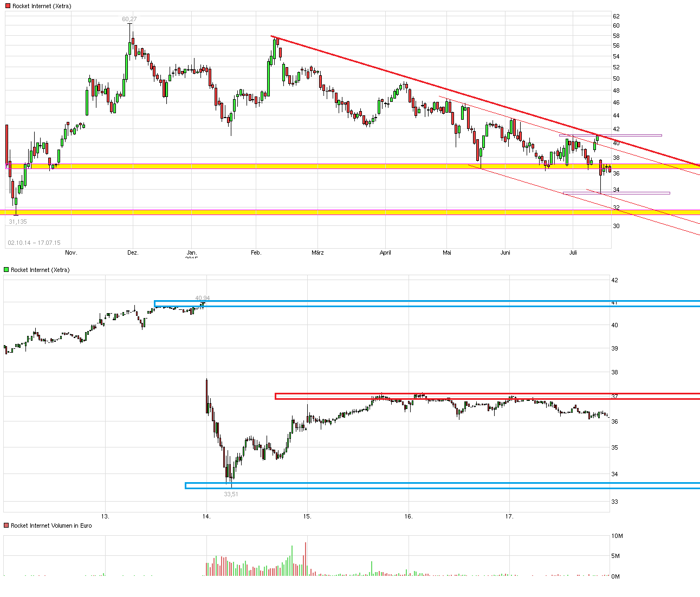Click the '14.' day label on the intraday axis
The image size is (700, 597).
[x=206, y=516]
